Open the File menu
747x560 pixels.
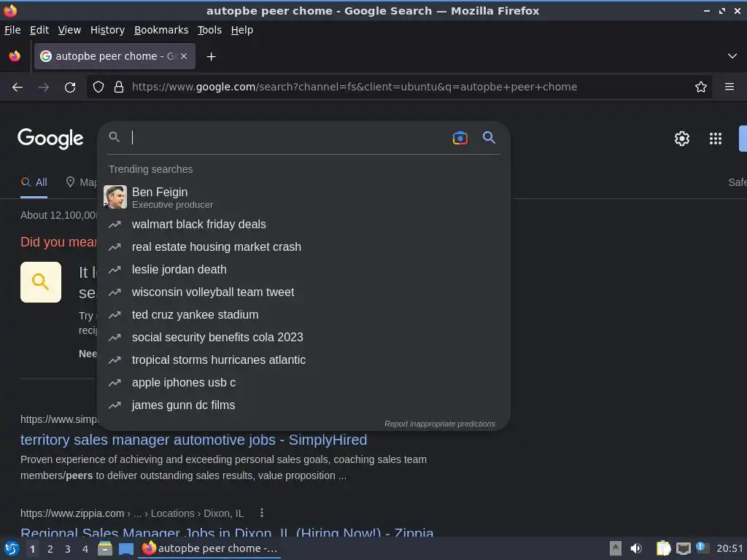pyautogui.click(x=12, y=30)
